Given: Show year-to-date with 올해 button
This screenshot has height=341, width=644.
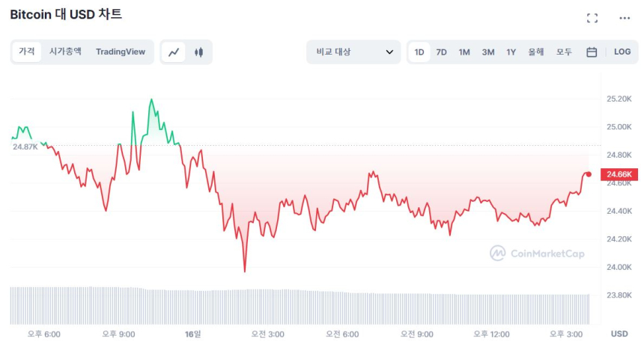Looking at the screenshot, I should tap(536, 52).
